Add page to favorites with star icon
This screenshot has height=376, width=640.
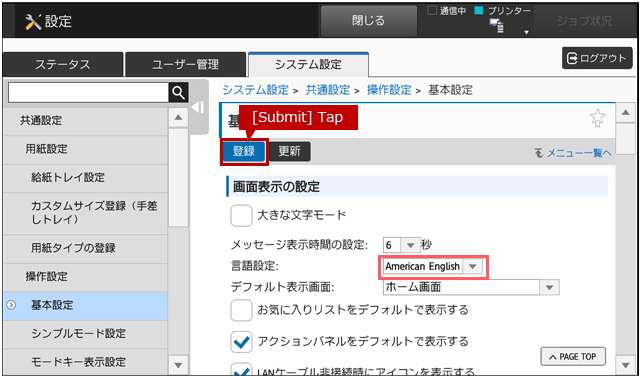pos(598,118)
